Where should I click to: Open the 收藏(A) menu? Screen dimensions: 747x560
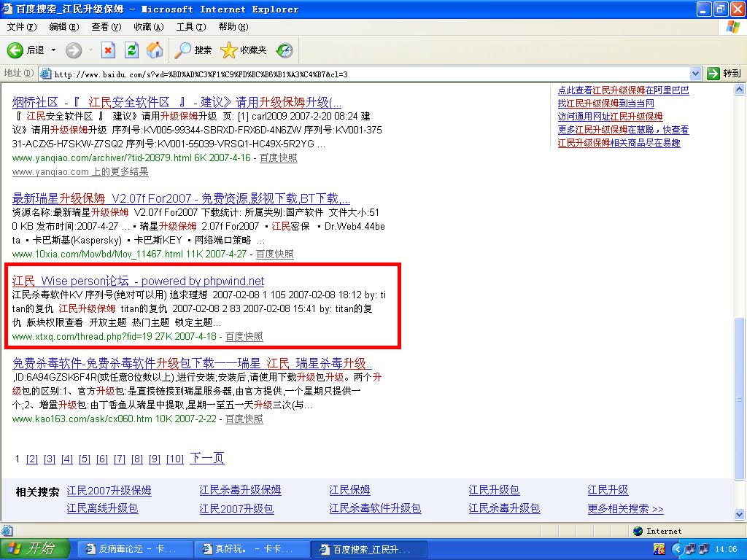coord(149,27)
